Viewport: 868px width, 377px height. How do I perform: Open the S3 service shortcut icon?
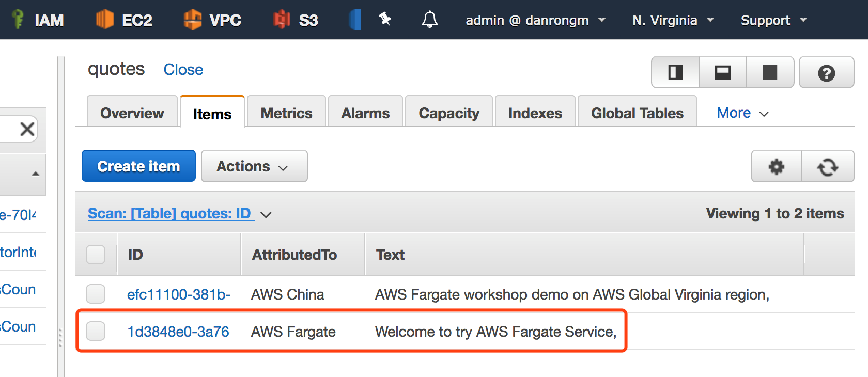[282, 20]
